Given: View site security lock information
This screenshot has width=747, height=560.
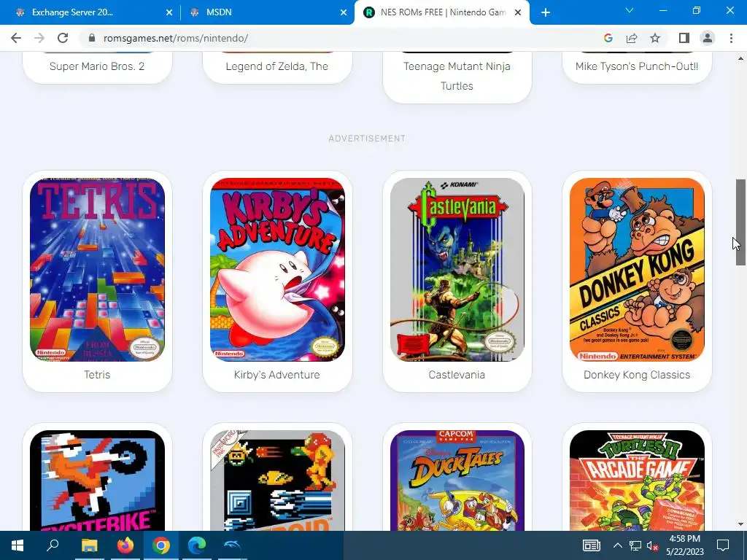Looking at the screenshot, I should [92, 38].
